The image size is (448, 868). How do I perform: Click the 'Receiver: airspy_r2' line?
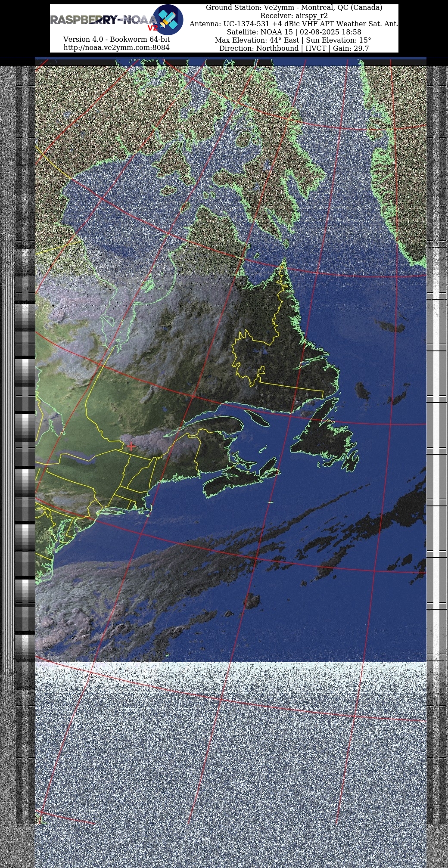(294, 16)
